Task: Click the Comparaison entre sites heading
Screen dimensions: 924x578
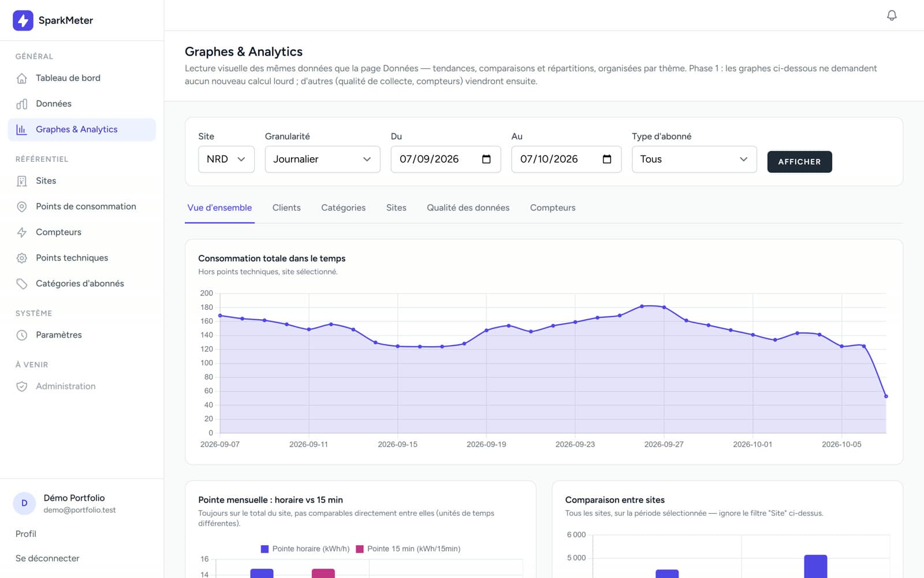Action: [614, 500]
